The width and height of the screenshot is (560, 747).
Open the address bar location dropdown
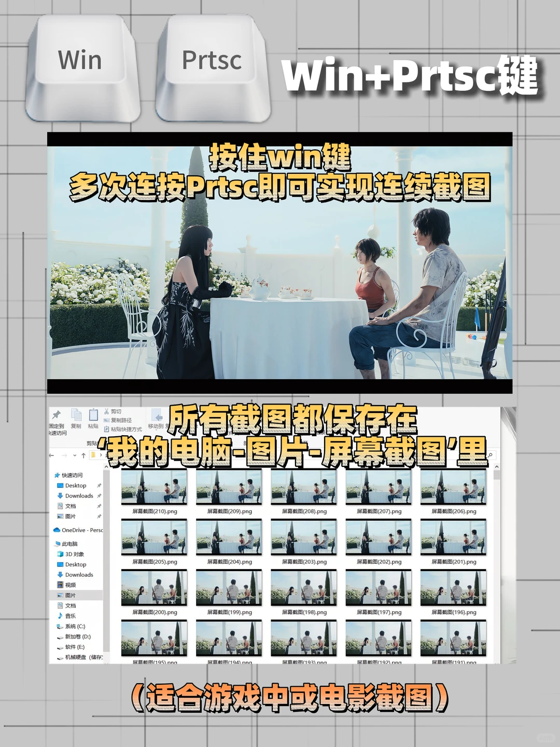(x=75, y=455)
